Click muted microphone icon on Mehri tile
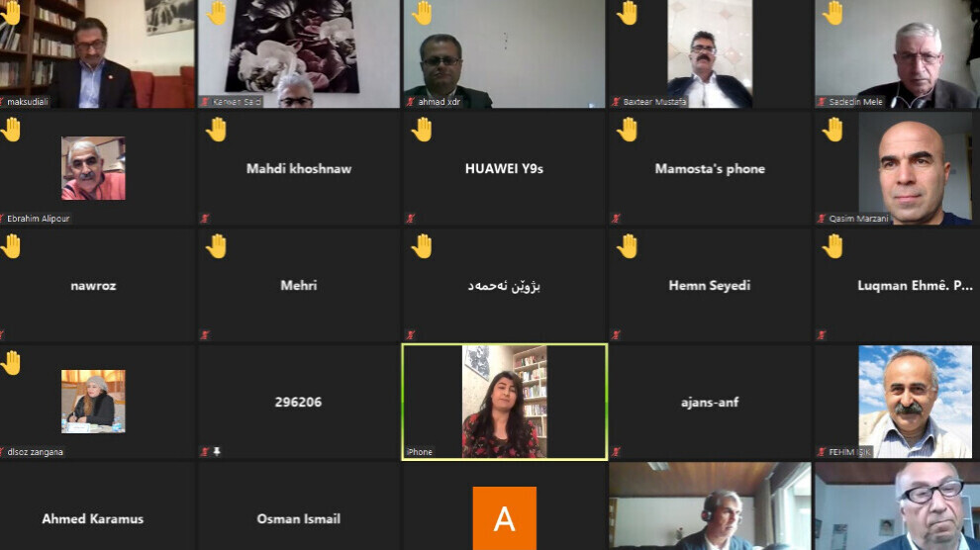 click(205, 335)
